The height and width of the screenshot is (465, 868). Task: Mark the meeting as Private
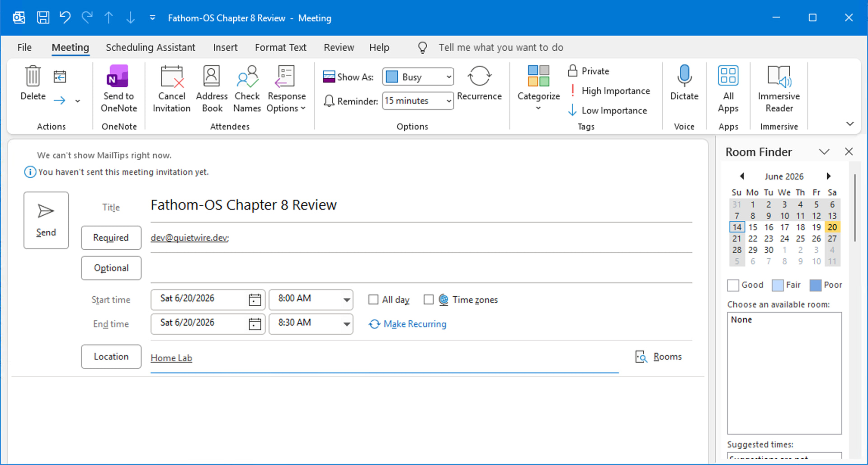589,71
